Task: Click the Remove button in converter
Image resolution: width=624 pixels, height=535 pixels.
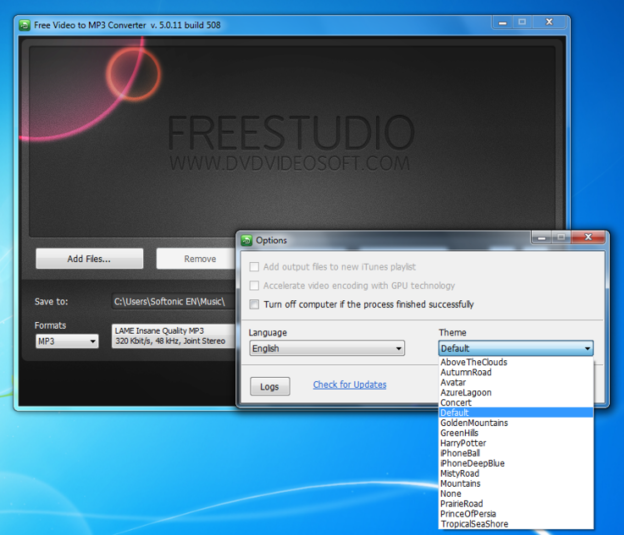Action: [x=196, y=259]
